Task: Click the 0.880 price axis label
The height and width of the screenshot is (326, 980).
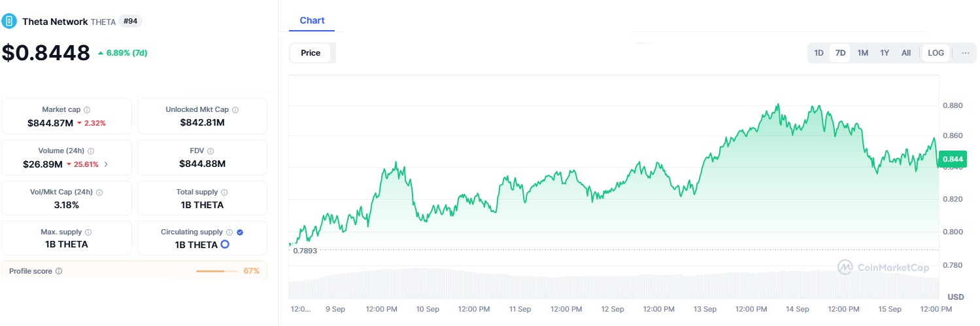Action: [x=951, y=105]
